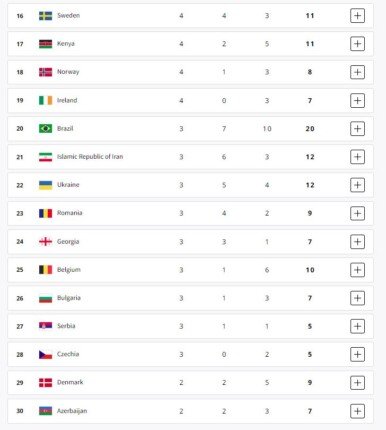This screenshot has width=386, height=430.
Task: Click the Kenya flag icon
Action: click(x=45, y=44)
